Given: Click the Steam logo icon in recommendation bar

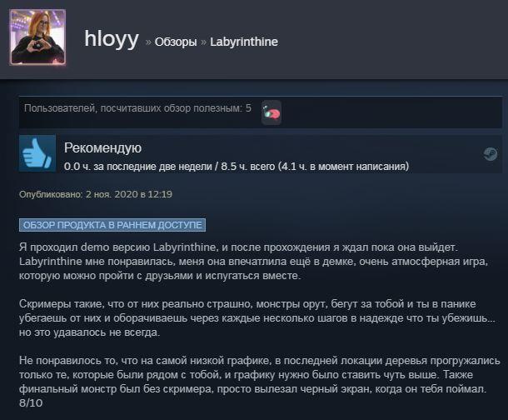Looking at the screenshot, I should [x=491, y=153].
